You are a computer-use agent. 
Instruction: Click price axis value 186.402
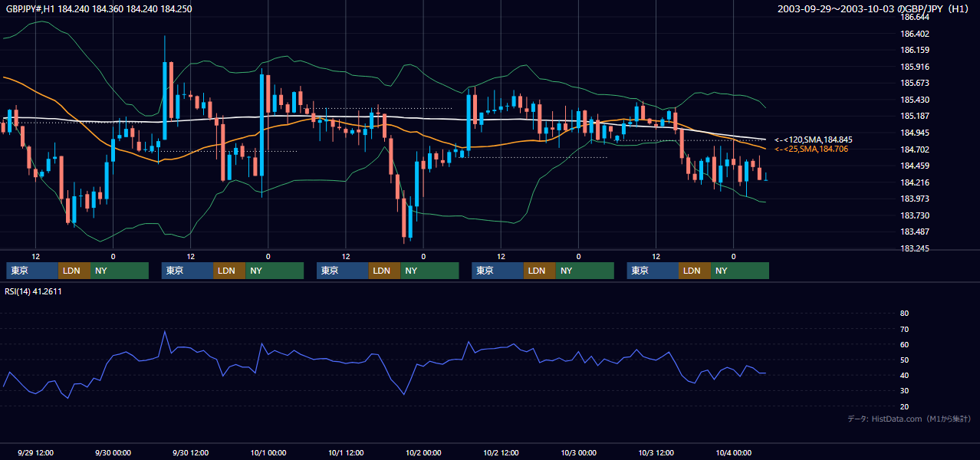coord(915,34)
